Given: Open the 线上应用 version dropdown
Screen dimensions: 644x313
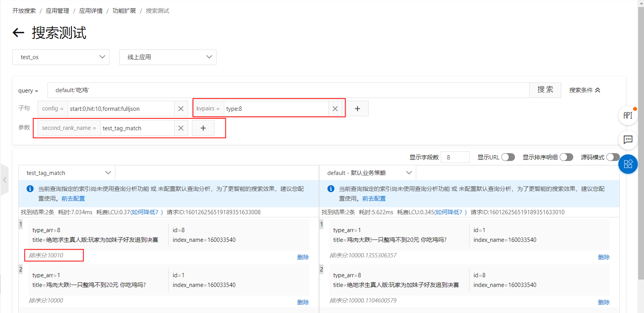Looking at the screenshot, I should [168, 57].
